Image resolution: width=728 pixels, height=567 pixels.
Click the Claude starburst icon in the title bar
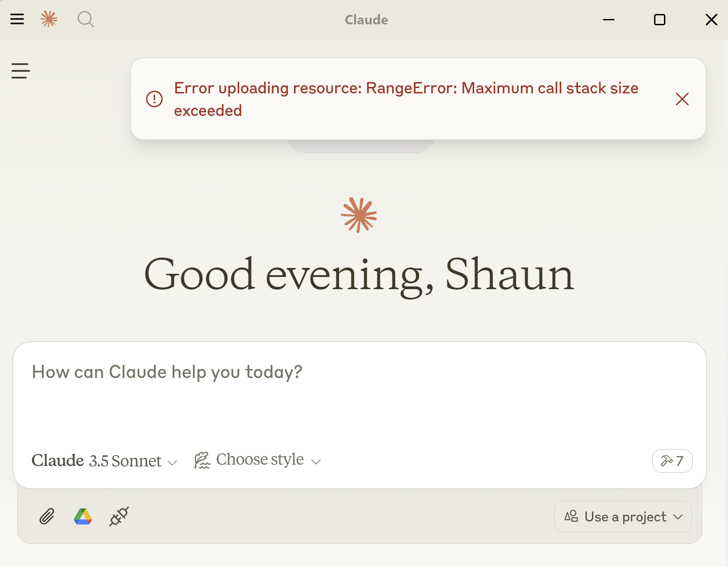coord(49,19)
